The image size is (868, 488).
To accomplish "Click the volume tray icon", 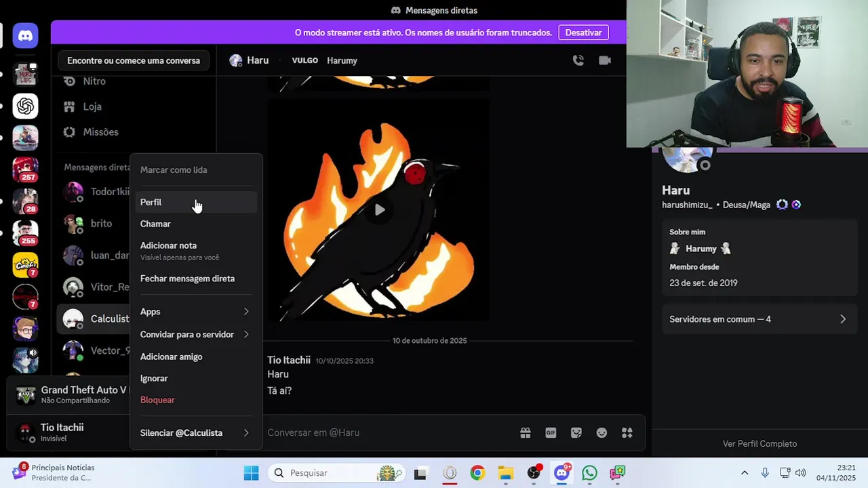I will 800,473.
